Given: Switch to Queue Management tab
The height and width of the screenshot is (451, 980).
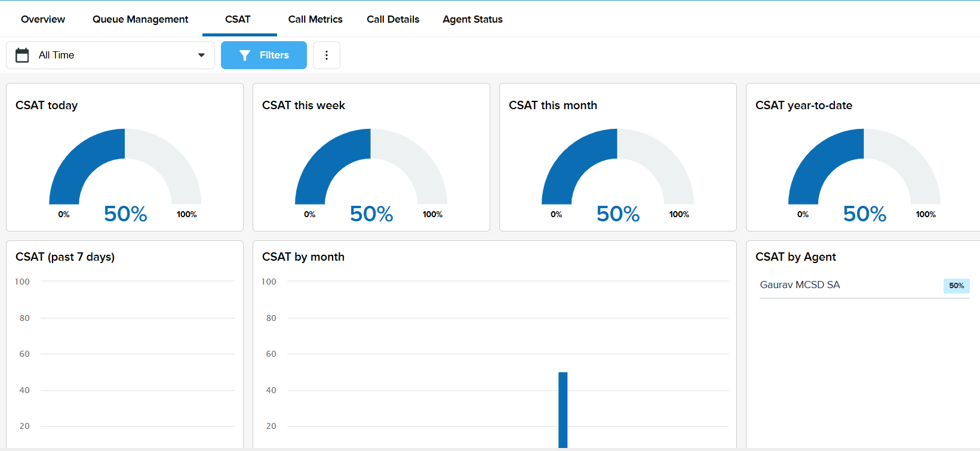Looking at the screenshot, I should point(140,19).
